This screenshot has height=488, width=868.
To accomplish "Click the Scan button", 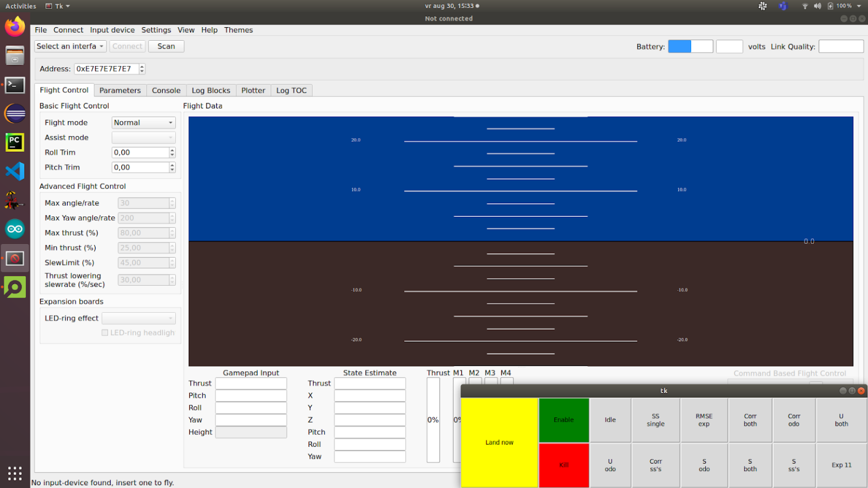I will (x=166, y=46).
